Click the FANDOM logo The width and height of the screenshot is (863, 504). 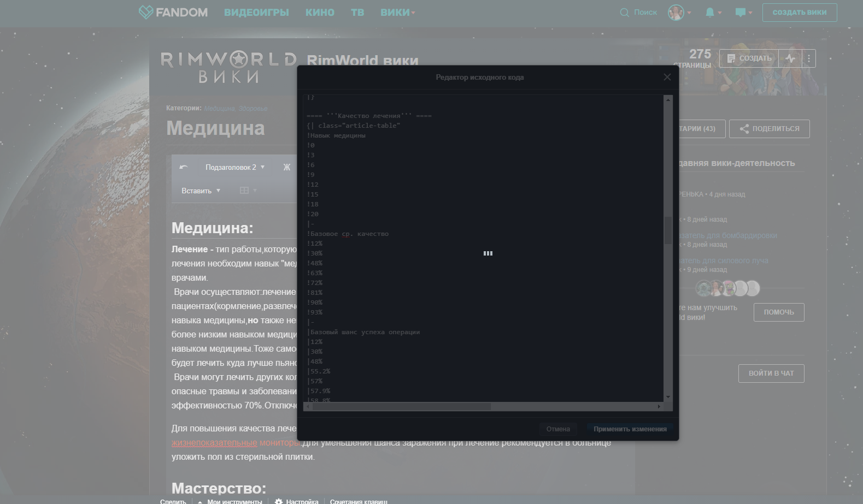click(x=173, y=12)
